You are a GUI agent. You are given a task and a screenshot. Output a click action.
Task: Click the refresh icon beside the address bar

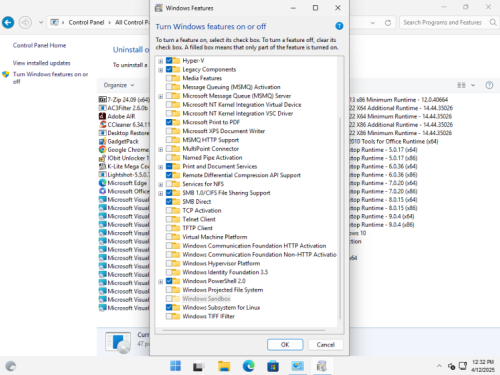point(388,23)
